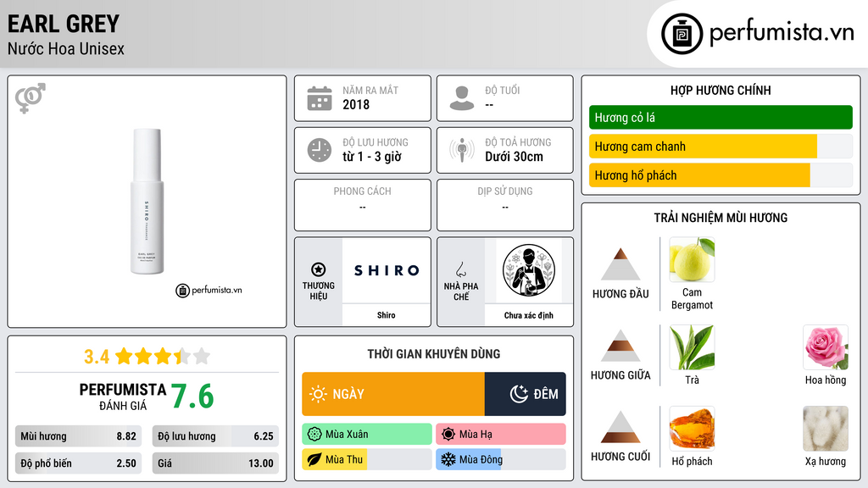This screenshot has height=488, width=868.
Task: Click the Giá 13.00 score
Action: pos(215,463)
